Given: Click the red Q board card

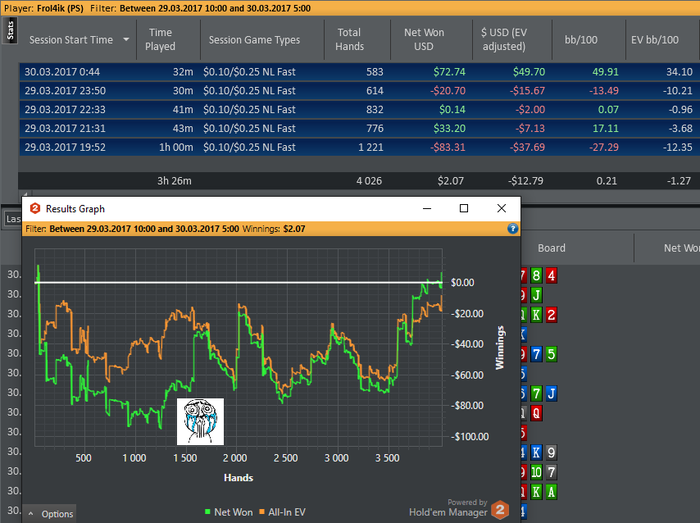Looking at the screenshot, I should pyautogui.click(x=536, y=413).
